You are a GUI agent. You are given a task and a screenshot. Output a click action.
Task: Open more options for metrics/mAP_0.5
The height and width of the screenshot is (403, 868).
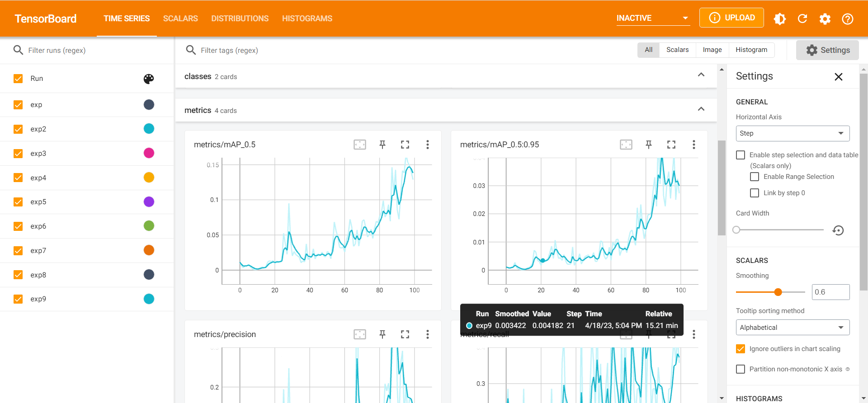[428, 145]
